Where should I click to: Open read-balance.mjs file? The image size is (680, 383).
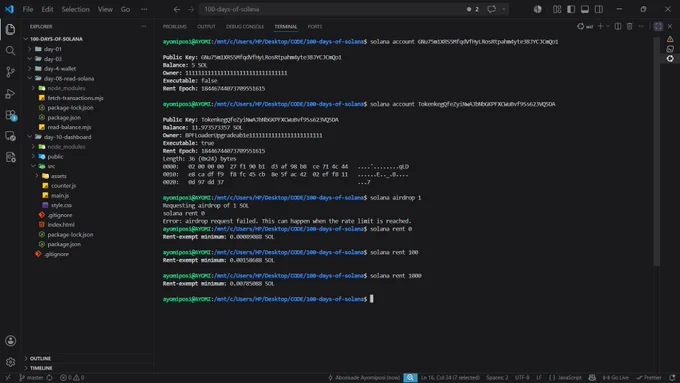click(69, 127)
